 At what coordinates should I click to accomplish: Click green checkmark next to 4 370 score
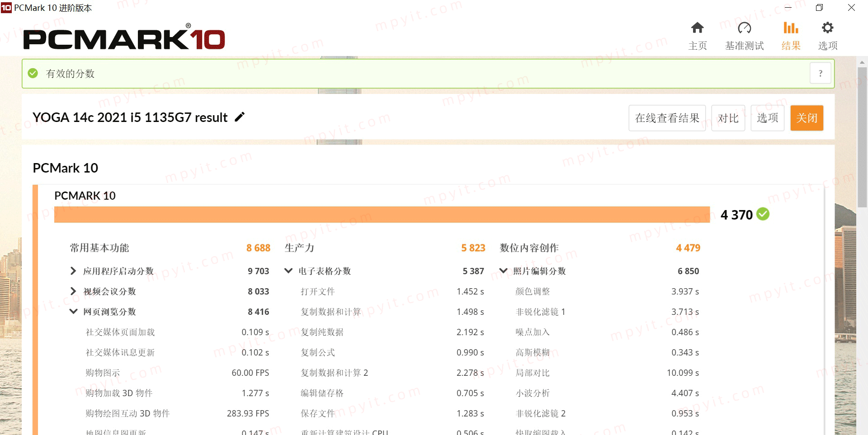click(763, 214)
